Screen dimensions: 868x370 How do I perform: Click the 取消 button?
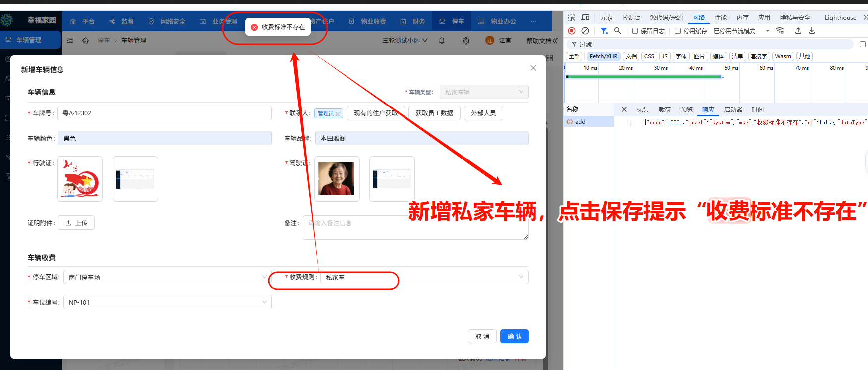482,336
